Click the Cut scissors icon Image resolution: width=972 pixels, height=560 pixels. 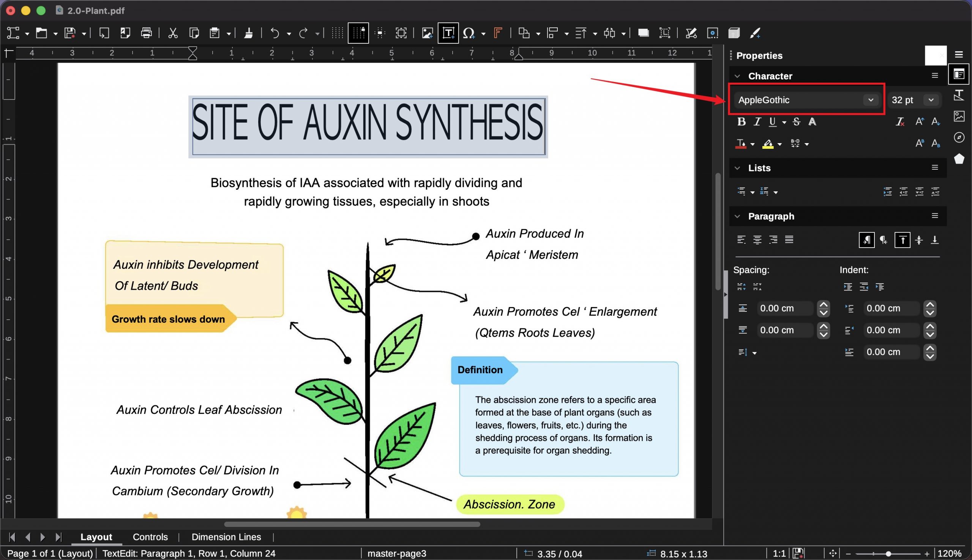pos(173,33)
